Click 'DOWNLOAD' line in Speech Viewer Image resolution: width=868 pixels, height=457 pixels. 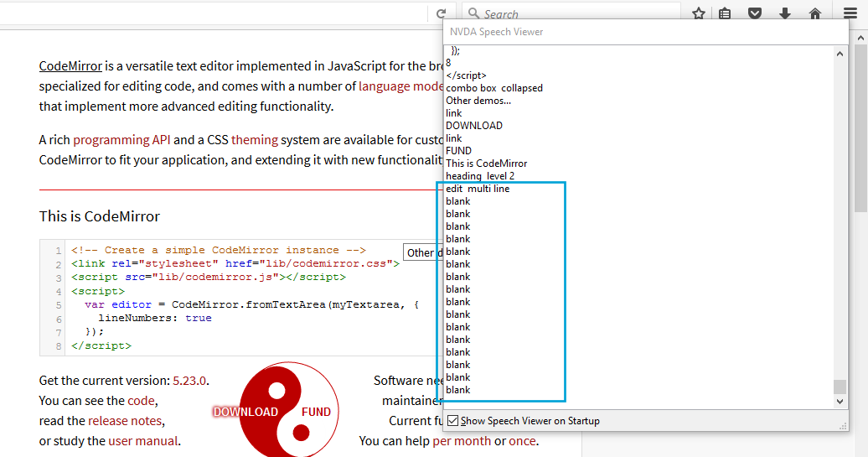(474, 126)
